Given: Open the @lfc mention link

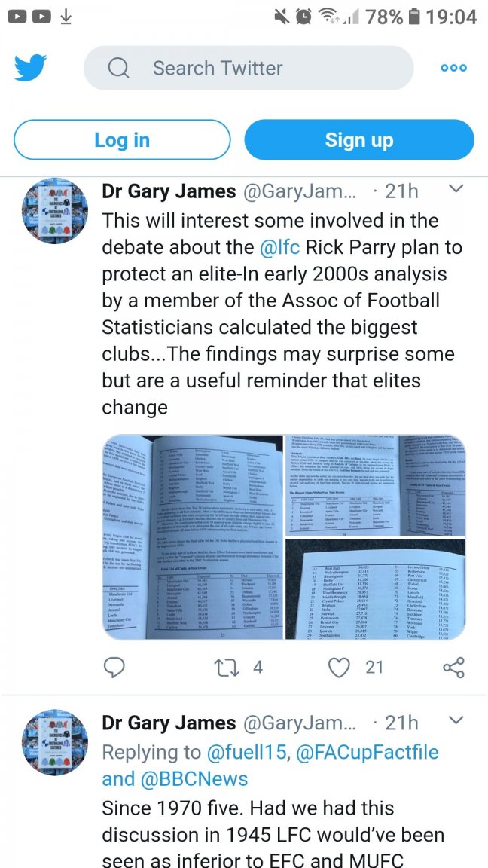Looking at the screenshot, I should (x=282, y=247).
